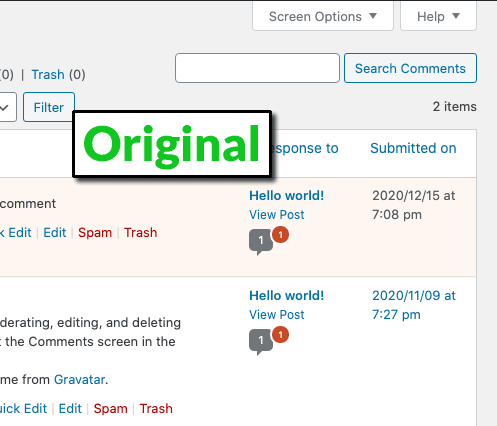Image resolution: width=497 pixels, height=426 pixels.
Task: Sort by Submitted on column header
Action: click(x=413, y=148)
